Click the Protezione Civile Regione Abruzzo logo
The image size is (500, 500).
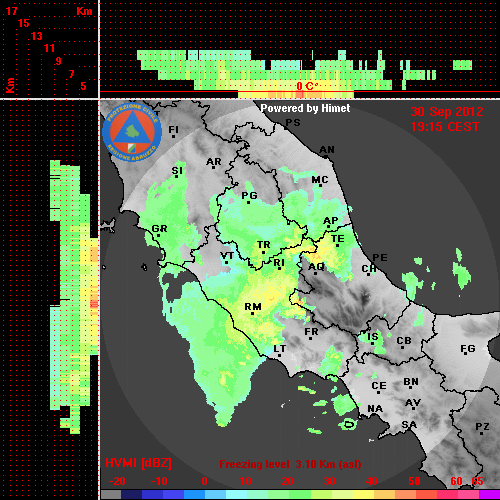pos(132,132)
